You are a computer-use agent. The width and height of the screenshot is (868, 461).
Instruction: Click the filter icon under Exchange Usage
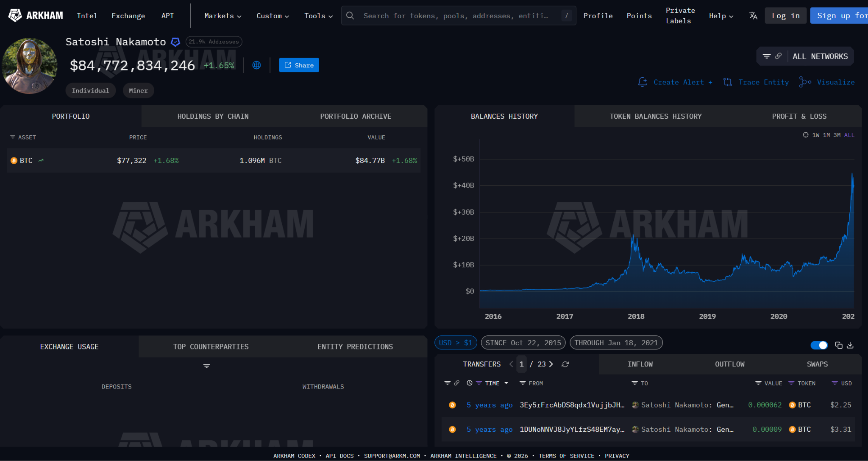[x=206, y=366]
